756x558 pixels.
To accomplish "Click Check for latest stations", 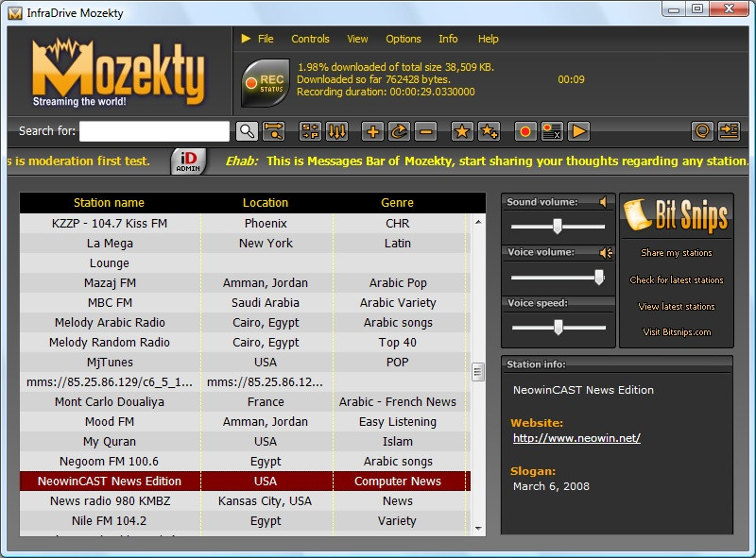I will (677, 280).
